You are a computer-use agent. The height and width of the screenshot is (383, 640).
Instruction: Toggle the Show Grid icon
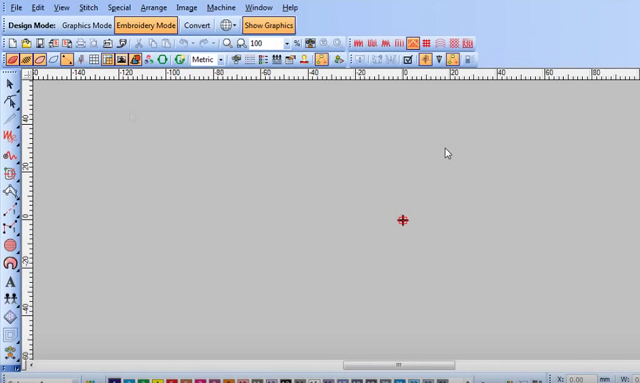tap(94, 60)
